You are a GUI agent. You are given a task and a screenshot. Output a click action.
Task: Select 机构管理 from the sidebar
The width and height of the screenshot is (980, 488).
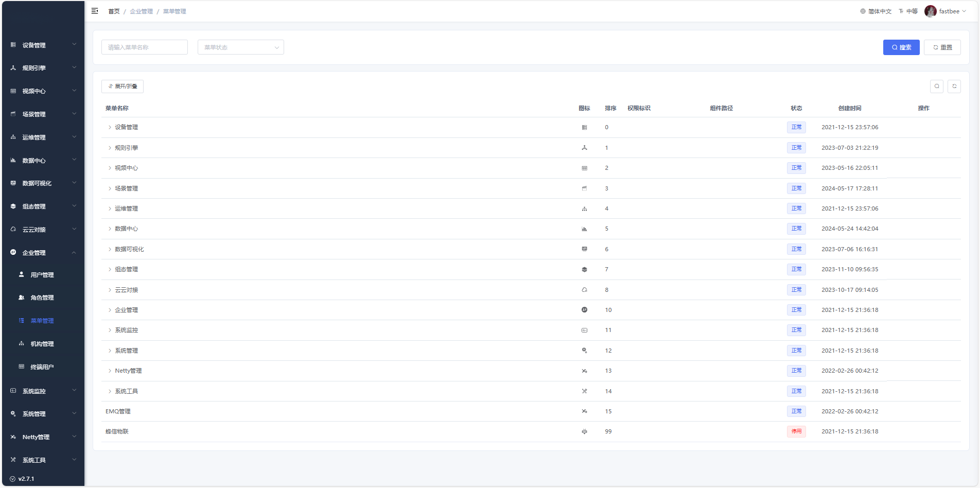[42, 344]
